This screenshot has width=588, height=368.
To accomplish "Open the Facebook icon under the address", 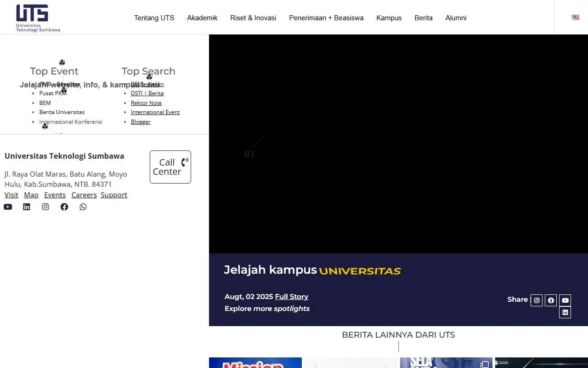I will pyautogui.click(x=64, y=207).
